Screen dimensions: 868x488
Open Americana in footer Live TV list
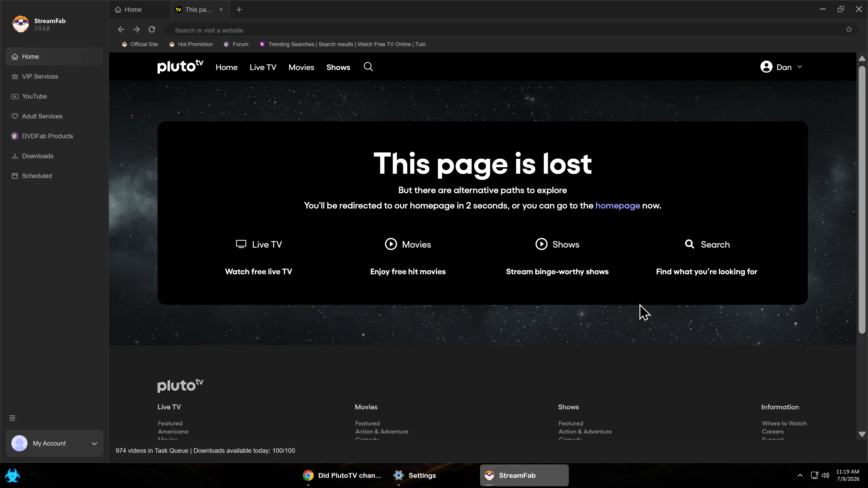[173, 432]
